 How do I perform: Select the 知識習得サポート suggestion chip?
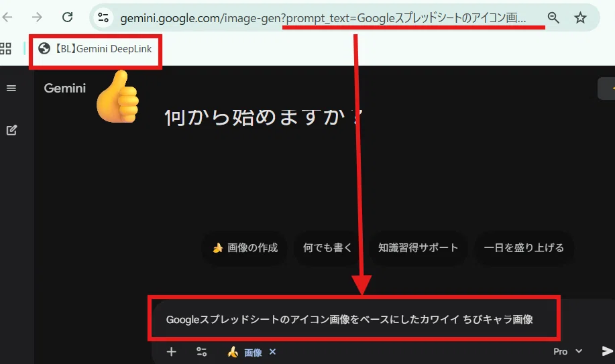pyautogui.click(x=418, y=248)
